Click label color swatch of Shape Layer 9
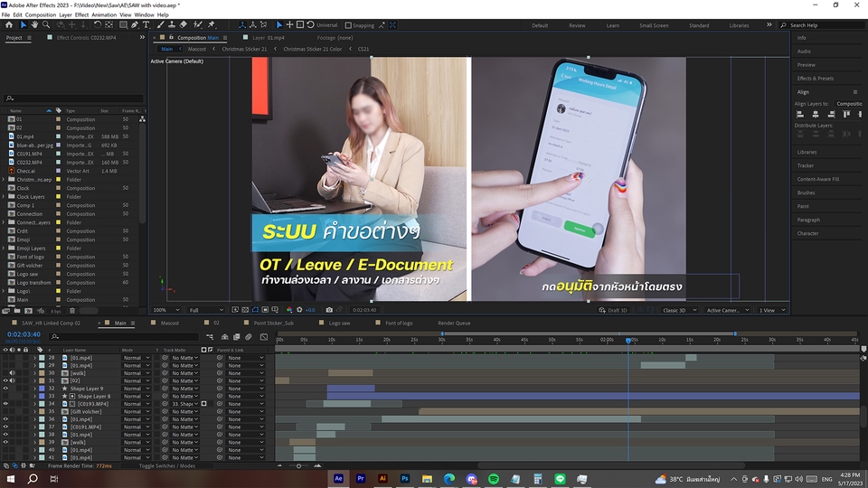The height and width of the screenshot is (488, 868). [42, 389]
